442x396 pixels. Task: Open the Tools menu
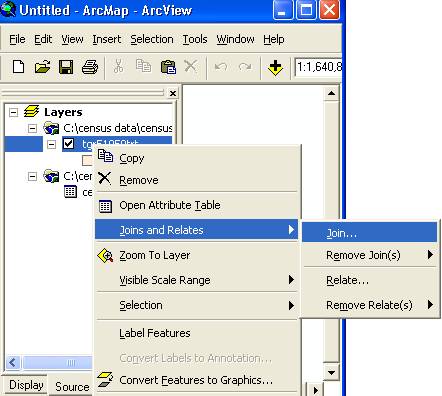point(195,39)
